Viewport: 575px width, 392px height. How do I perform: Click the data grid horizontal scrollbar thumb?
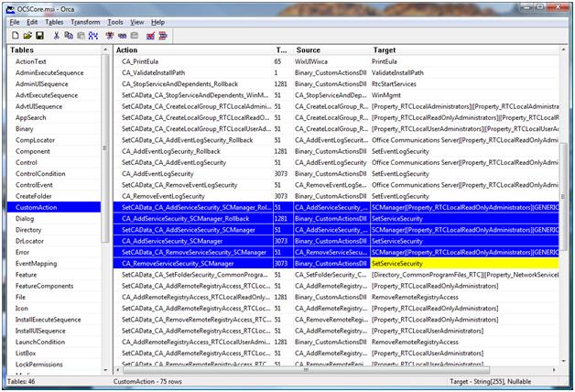[x=305, y=370]
